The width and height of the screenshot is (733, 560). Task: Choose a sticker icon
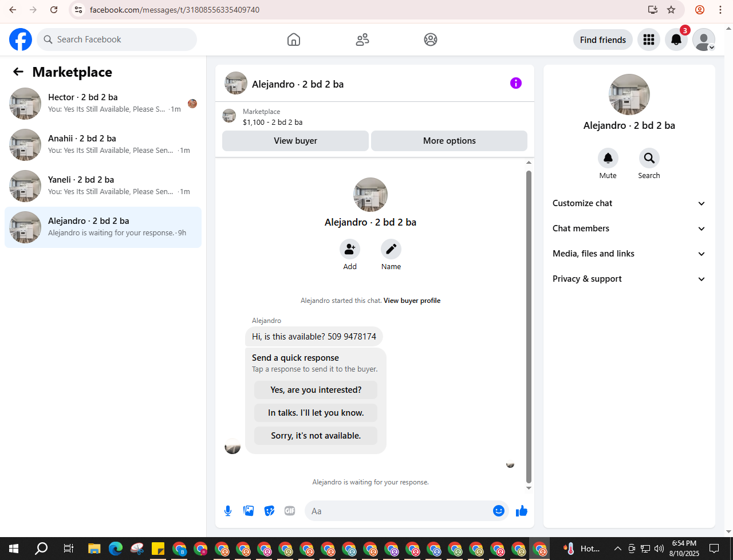(x=269, y=511)
